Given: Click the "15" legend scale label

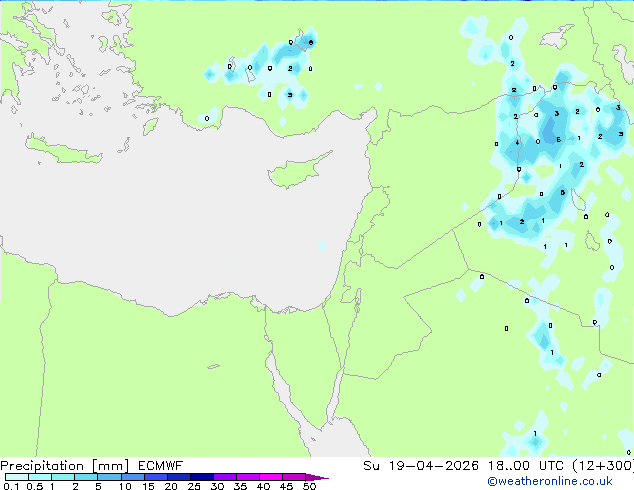Looking at the screenshot, I should click(148, 486).
